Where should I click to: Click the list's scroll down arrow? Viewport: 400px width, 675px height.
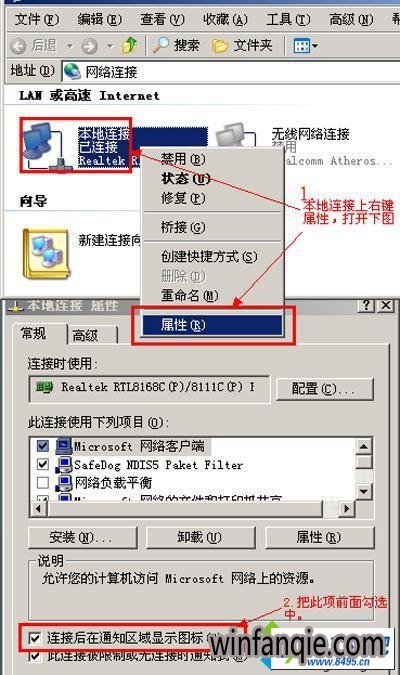point(364,491)
